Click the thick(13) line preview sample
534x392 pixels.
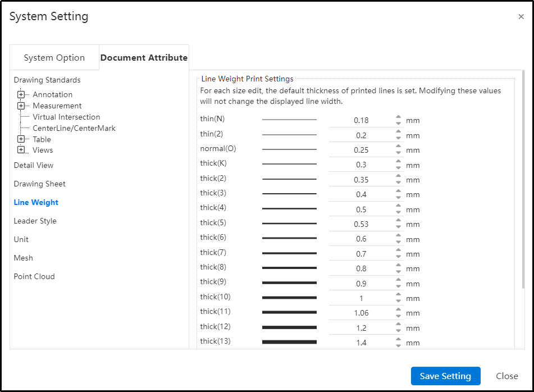coord(289,342)
